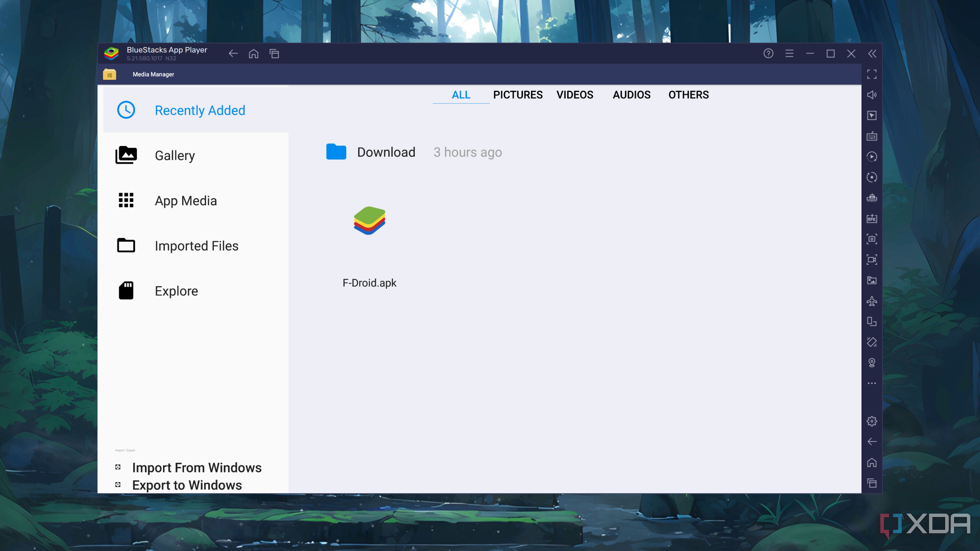
Task: Click recent apps icon at sidebar bottom
Action: (872, 483)
